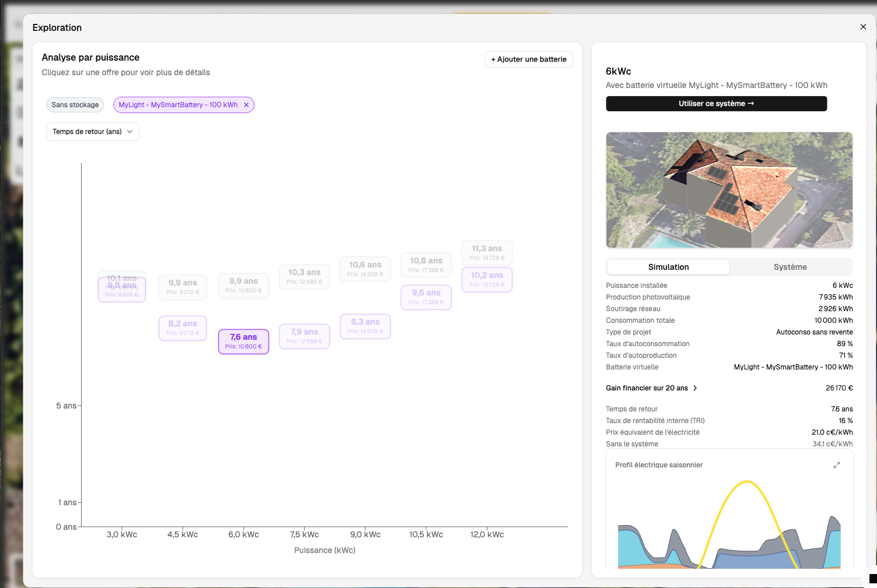Remove the MyLight battery filter chip
Viewport: 877px width, 588px height.
coord(246,105)
